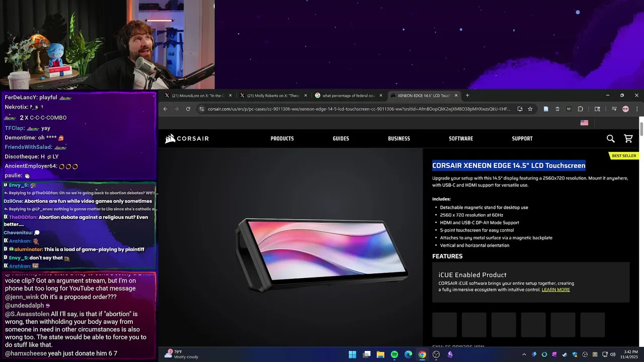Click 'iCUE Enabled Product' heading
Viewport: 644px width, 362px height.
click(x=472, y=275)
